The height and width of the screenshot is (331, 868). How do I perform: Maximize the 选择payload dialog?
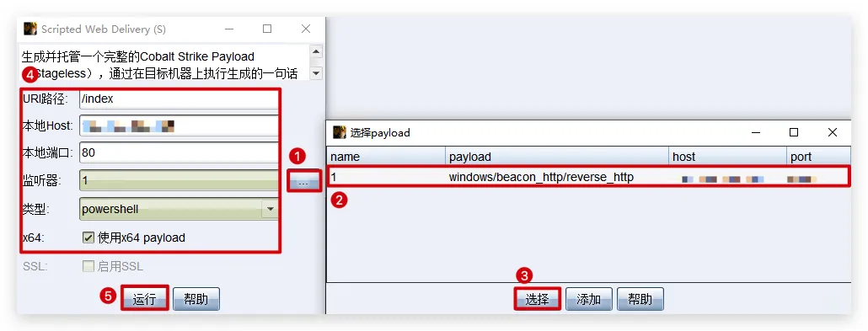[794, 132]
